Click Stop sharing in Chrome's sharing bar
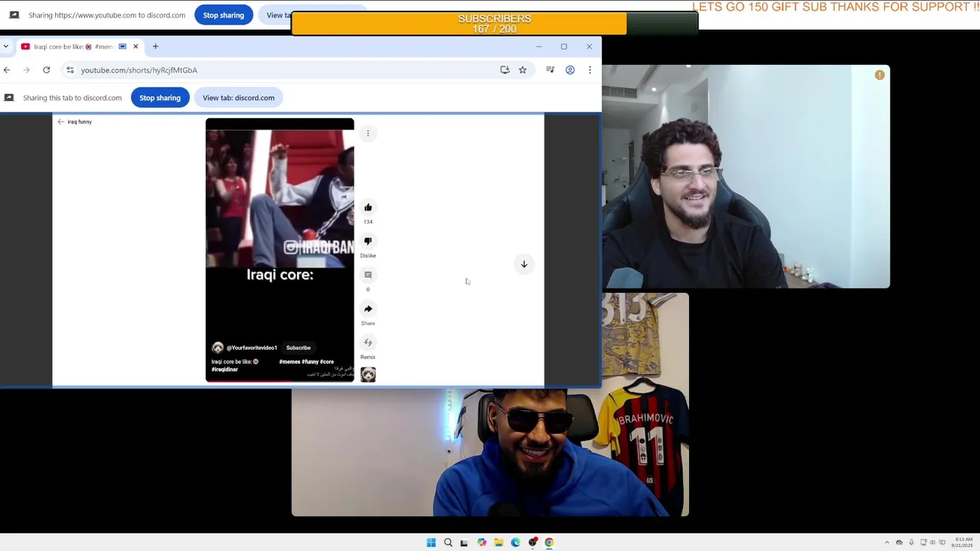The width and height of the screenshot is (980, 551). point(160,98)
